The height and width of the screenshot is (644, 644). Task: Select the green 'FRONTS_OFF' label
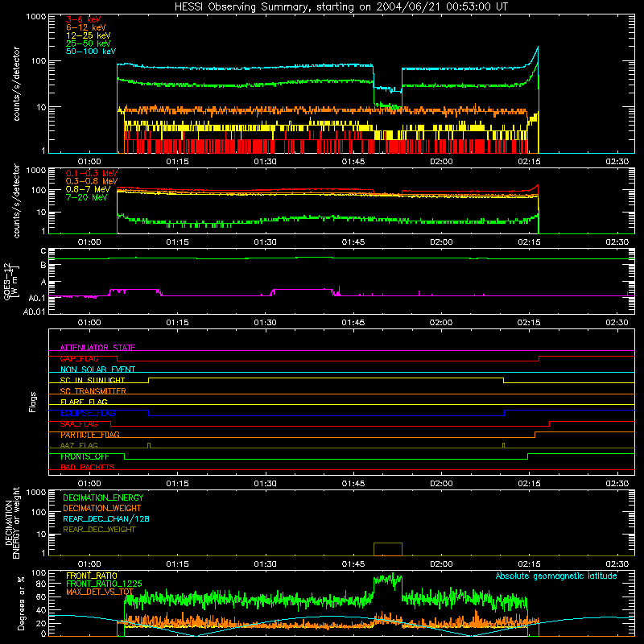pos(85,456)
